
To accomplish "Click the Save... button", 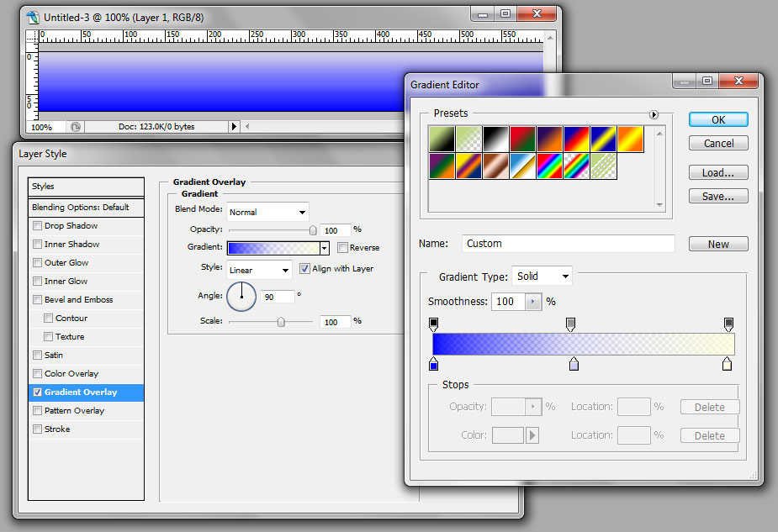I will pyautogui.click(x=718, y=197).
